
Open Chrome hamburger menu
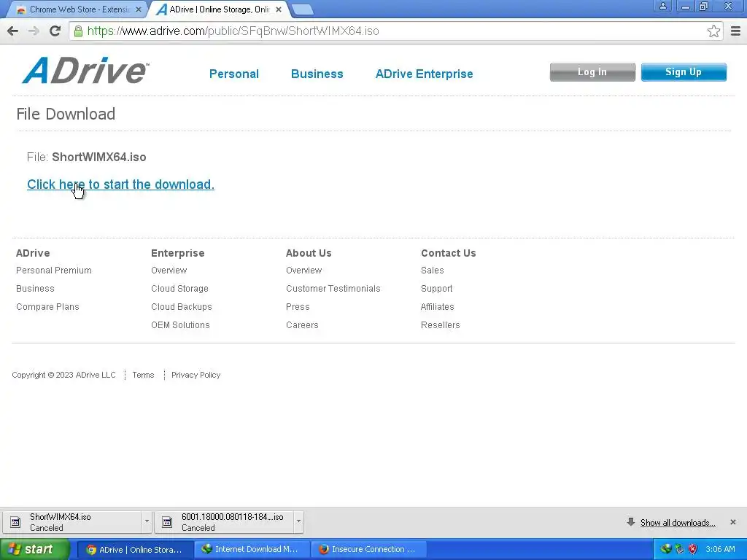coord(735,31)
